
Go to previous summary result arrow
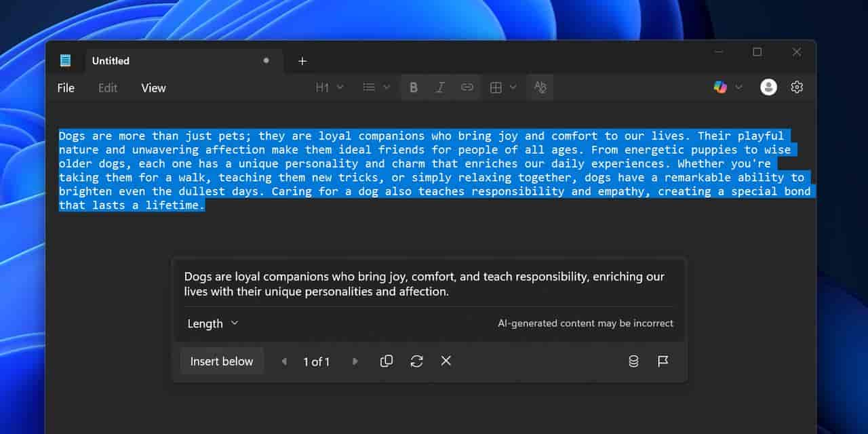(284, 361)
